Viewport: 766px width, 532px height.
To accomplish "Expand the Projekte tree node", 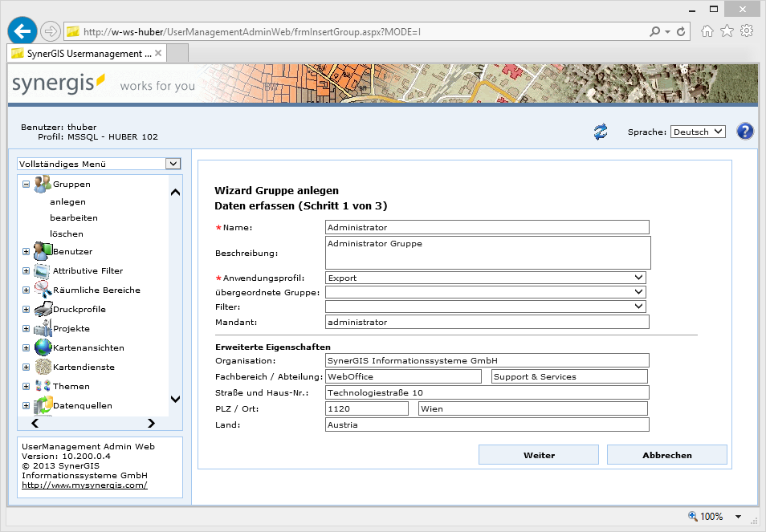I will [x=26, y=329].
